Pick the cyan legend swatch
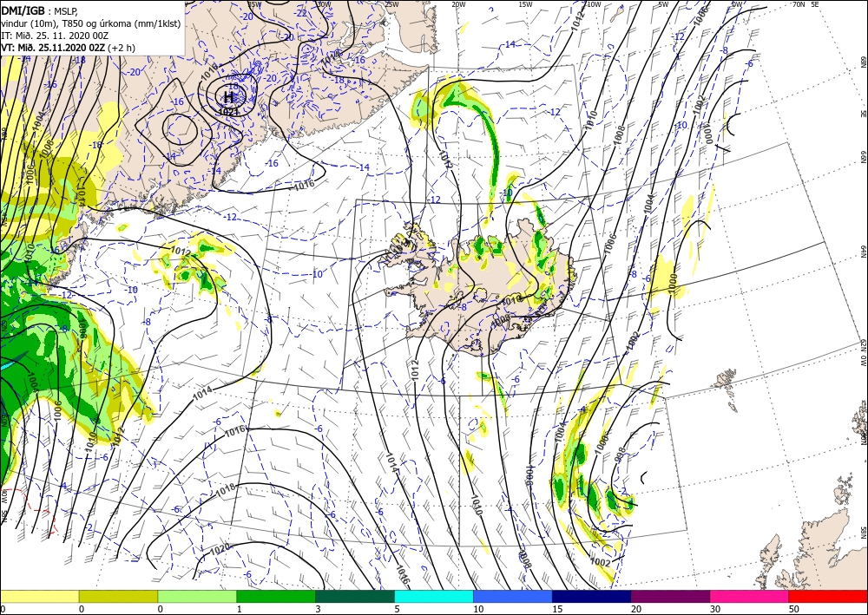Image resolution: width=868 pixels, height=615 pixels. click(x=434, y=596)
